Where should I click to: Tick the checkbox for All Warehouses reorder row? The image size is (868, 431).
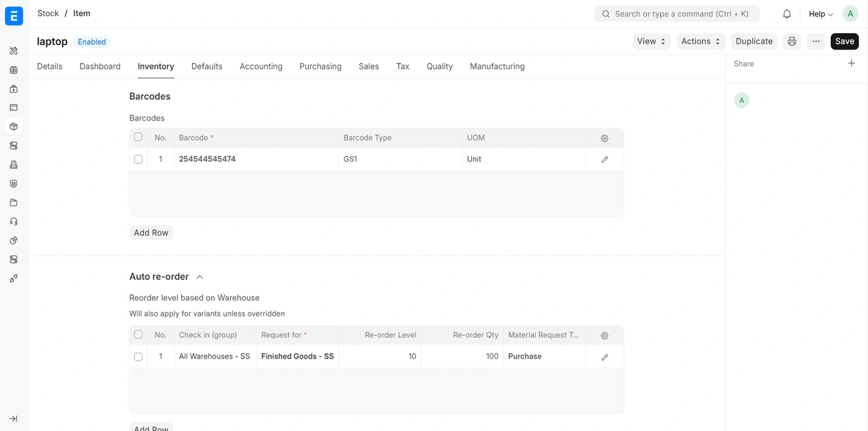click(x=138, y=357)
